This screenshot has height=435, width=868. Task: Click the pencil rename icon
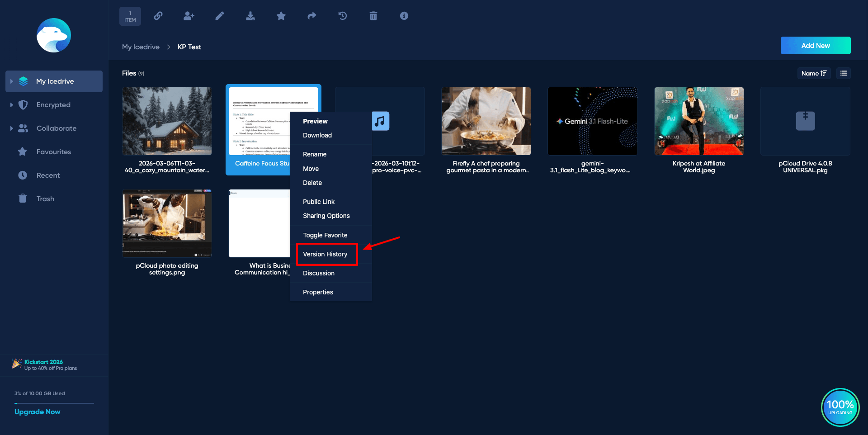click(x=220, y=16)
